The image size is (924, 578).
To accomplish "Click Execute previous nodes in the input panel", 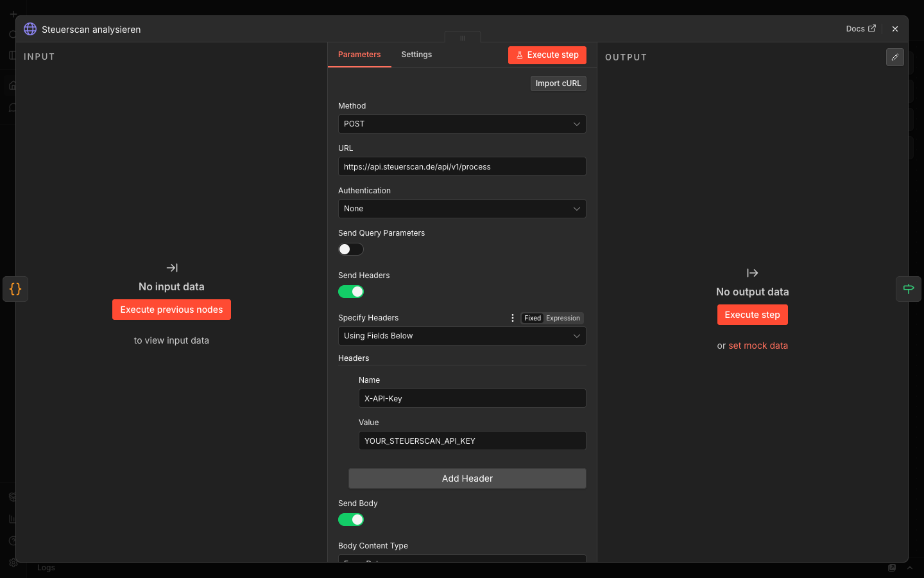I will coord(171,309).
